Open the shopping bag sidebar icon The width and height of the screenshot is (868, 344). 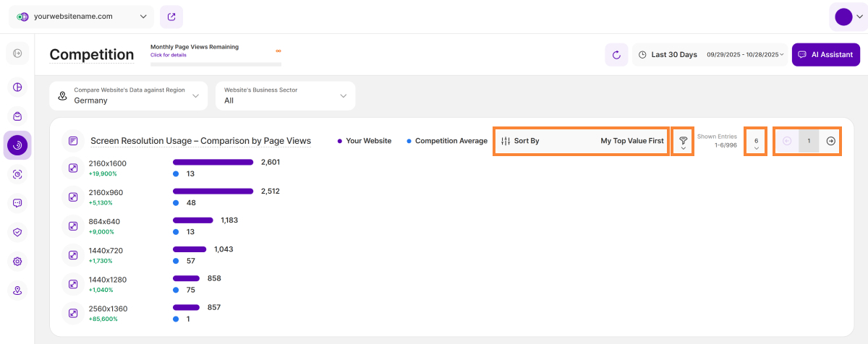click(x=18, y=116)
